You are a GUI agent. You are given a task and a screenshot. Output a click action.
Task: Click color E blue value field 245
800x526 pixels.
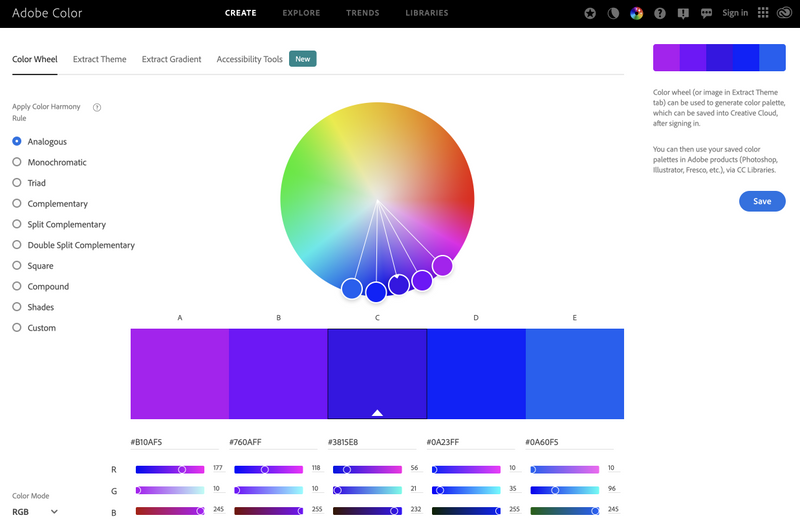[613, 509]
